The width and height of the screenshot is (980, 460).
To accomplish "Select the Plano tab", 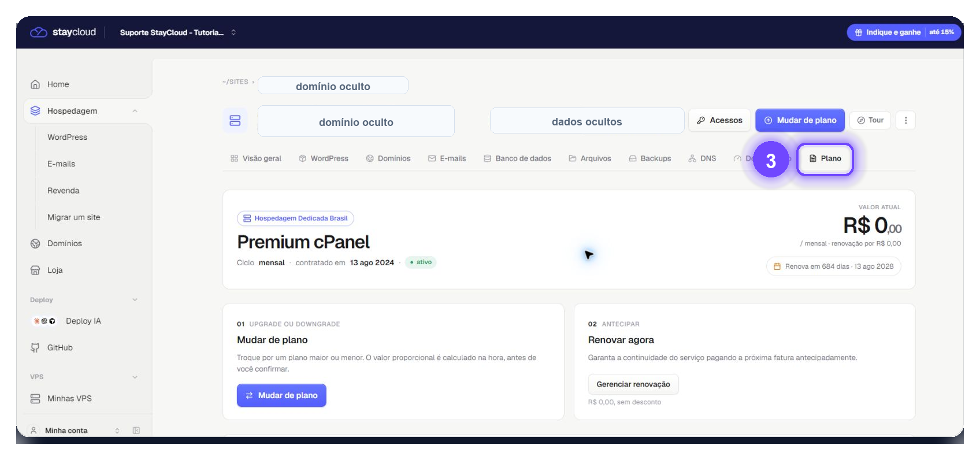I will pos(825,158).
